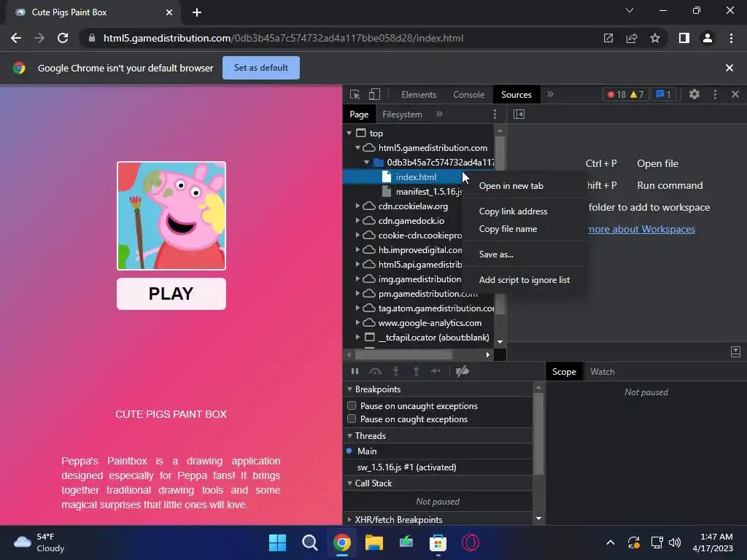Collapse html5.gamedistribution.com tree node
Viewport: 747px width, 560px height.
(x=357, y=148)
